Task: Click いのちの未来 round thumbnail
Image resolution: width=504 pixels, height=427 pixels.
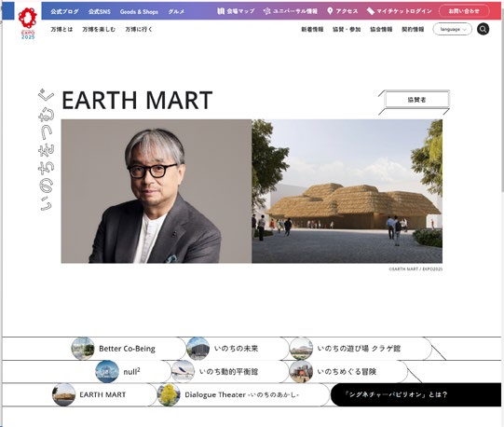Action: tap(198, 349)
